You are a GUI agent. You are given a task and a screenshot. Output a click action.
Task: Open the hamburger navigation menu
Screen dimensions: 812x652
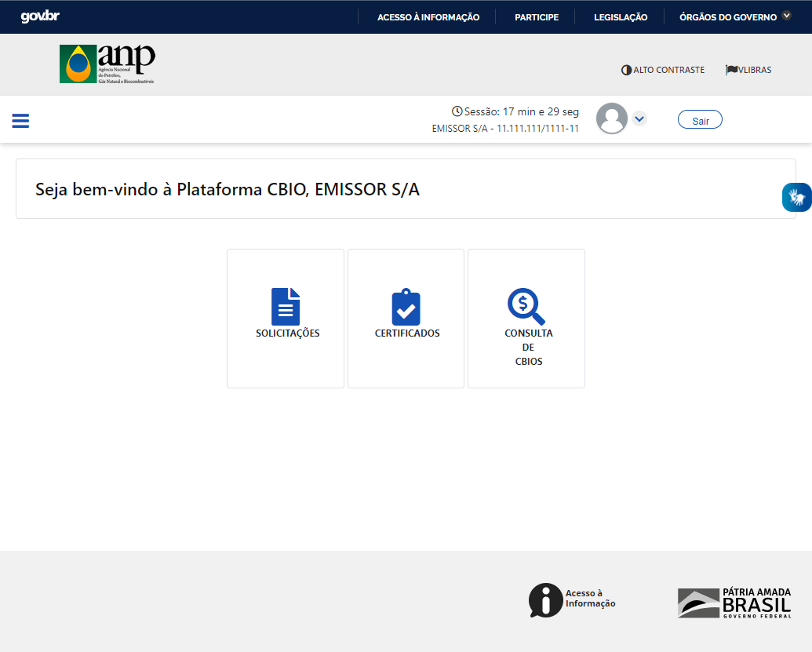point(20,120)
